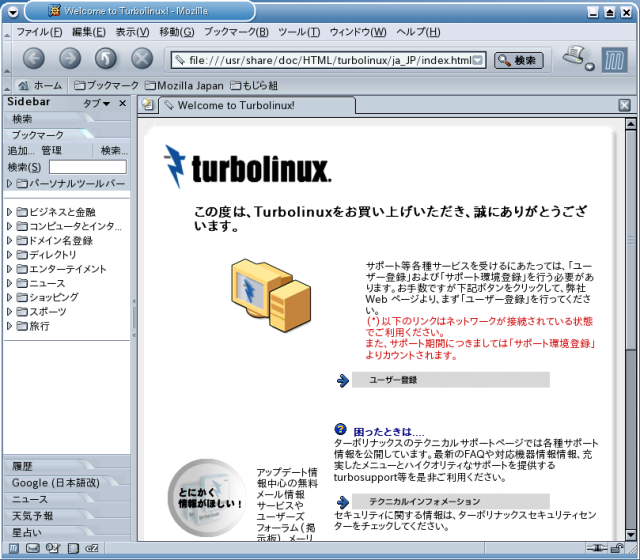
Task: Expand the スポーツ folder
Action: (9, 311)
